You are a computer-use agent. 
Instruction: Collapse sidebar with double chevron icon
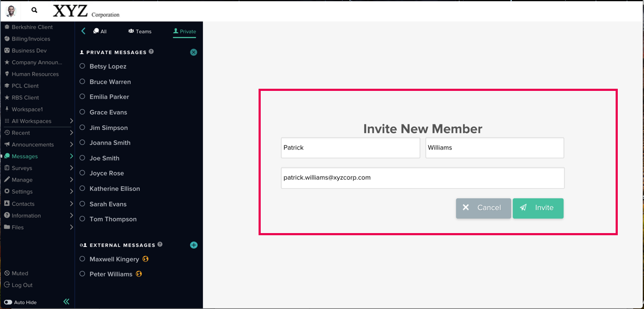[x=66, y=302]
